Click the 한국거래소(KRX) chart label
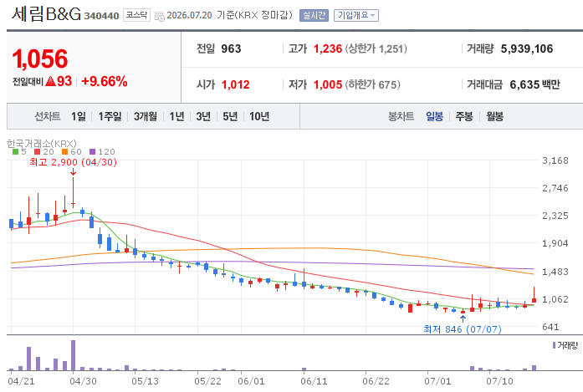 pos(42,143)
